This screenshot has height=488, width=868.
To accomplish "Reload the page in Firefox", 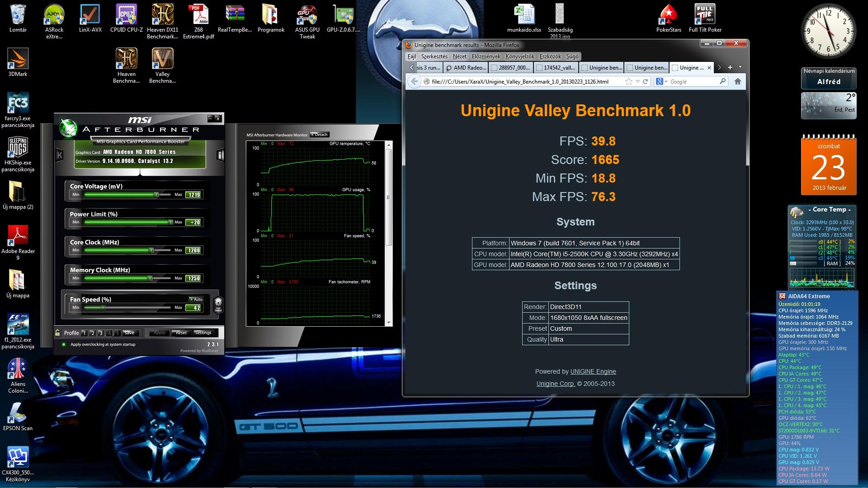I will [x=646, y=82].
